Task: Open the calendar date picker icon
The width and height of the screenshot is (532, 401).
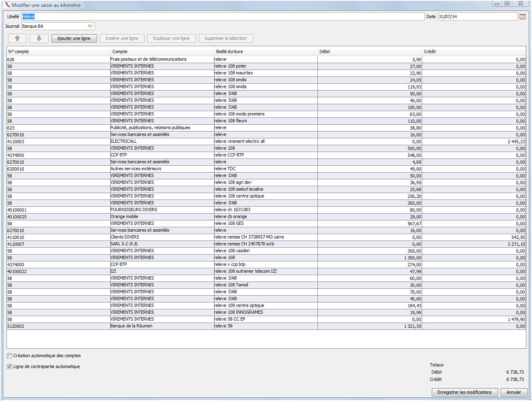Action: tap(522, 16)
